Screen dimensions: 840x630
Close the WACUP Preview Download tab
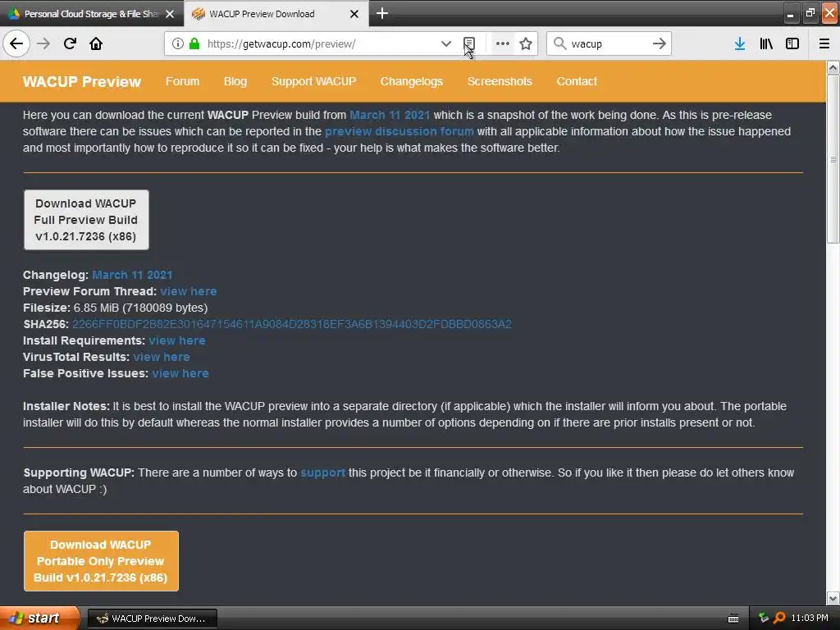click(x=354, y=14)
